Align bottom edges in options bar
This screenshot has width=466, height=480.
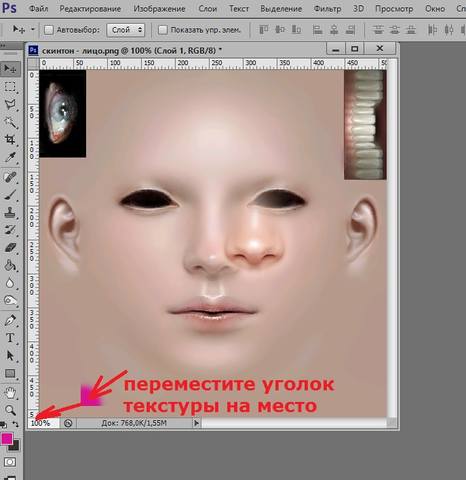[296, 30]
